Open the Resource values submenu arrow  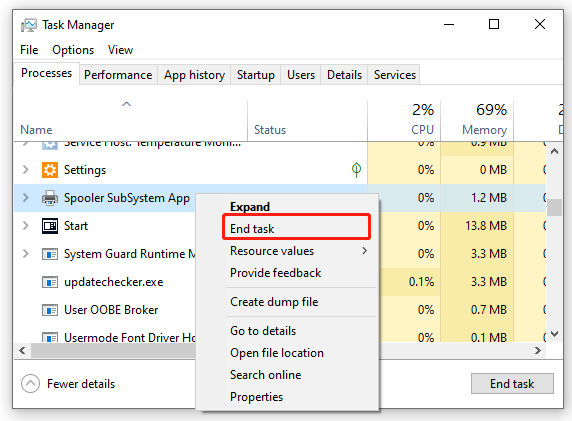point(364,251)
